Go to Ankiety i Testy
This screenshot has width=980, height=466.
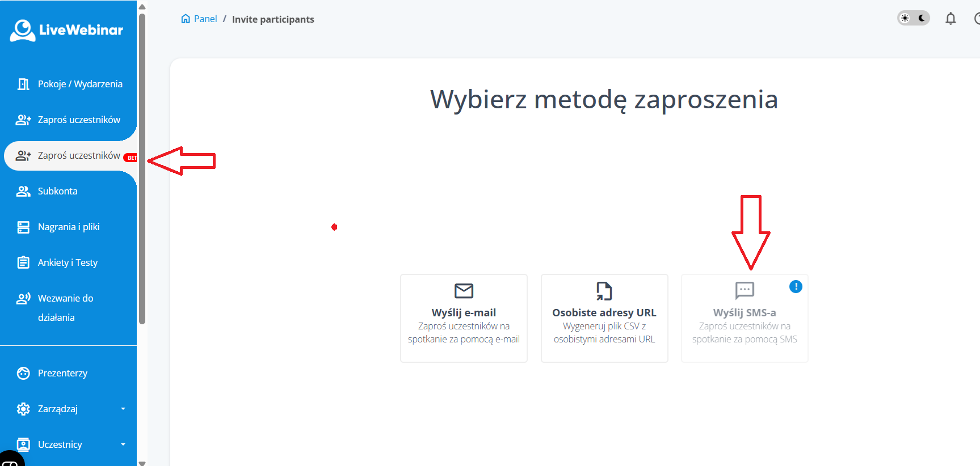pos(68,262)
